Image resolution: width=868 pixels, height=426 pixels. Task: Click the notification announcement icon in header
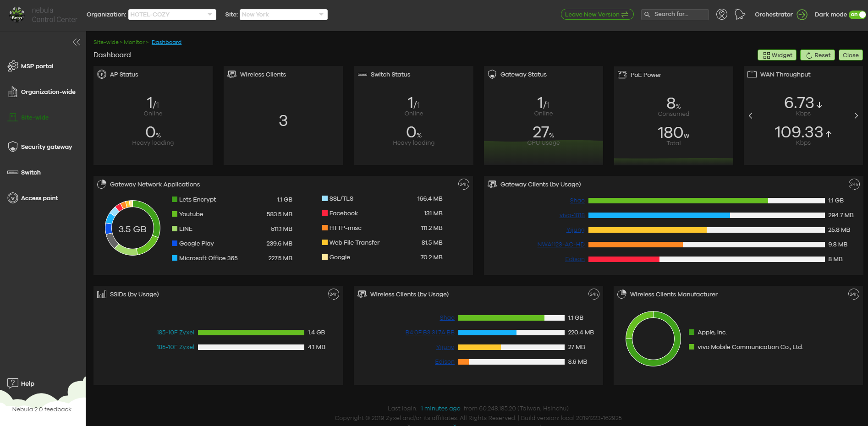[740, 15]
